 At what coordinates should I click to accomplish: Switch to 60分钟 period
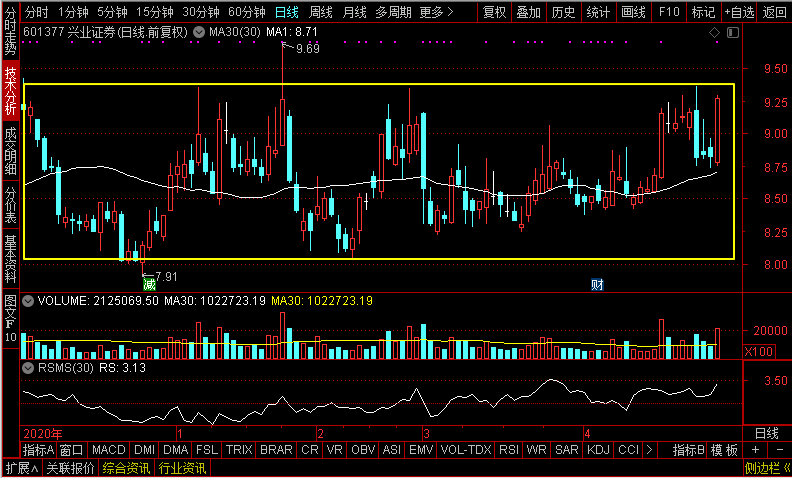(x=247, y=12)
